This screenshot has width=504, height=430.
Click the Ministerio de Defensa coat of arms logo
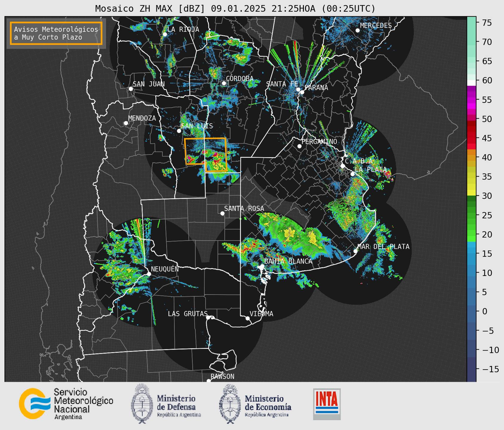142,403
